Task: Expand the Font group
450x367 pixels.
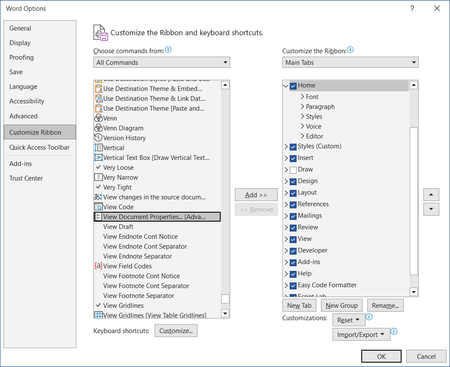Action: [x=302, y=97]
